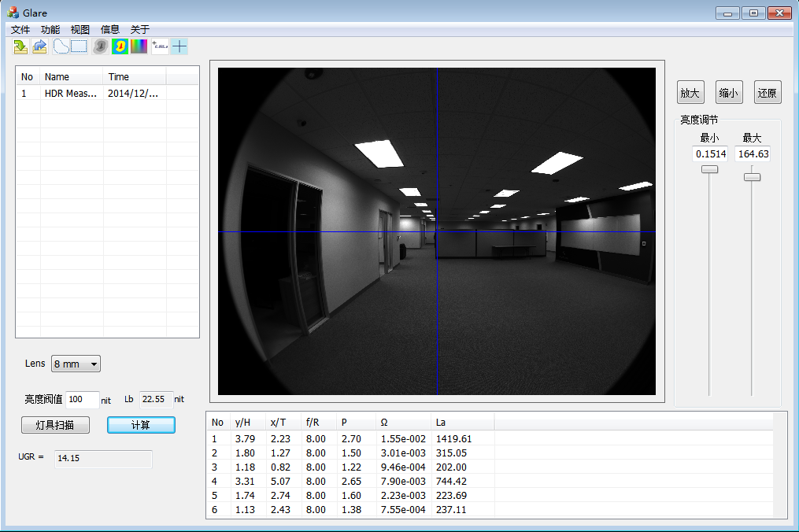799x532 pixels.
Task: Click the import file toolbar icon
Action: tap(20, 46)
